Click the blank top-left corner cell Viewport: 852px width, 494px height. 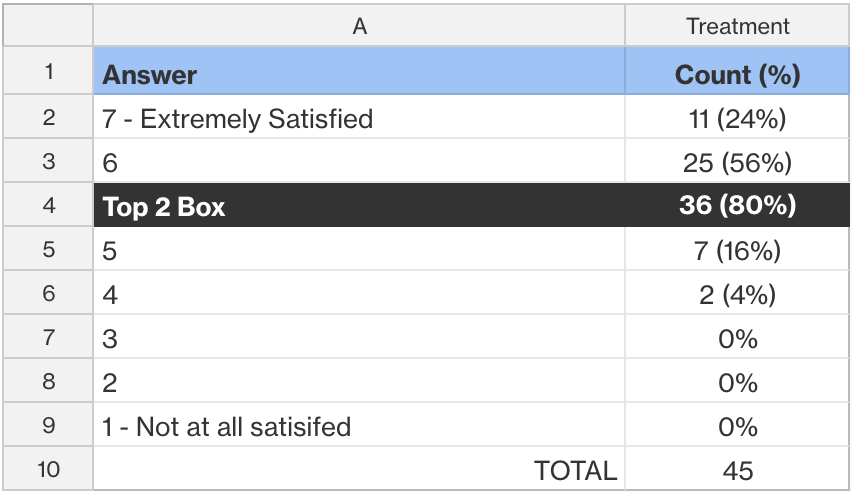coord(48,26)
